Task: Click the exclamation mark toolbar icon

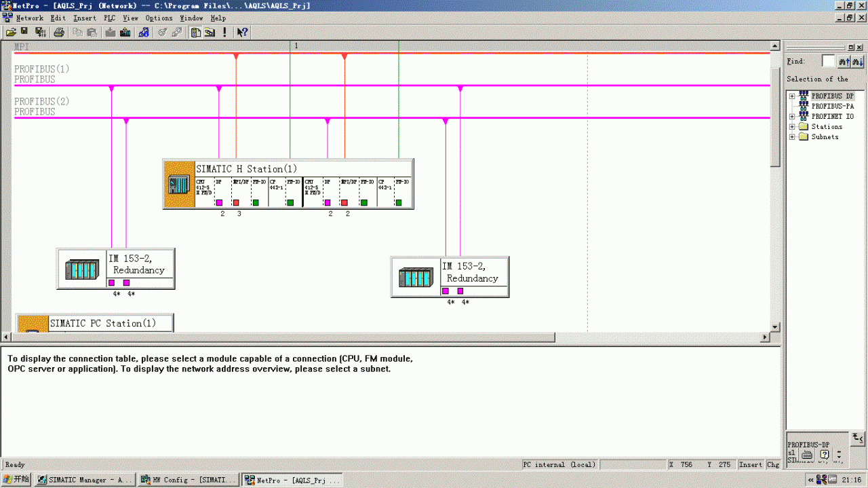Action: click(x=224, y=32)
